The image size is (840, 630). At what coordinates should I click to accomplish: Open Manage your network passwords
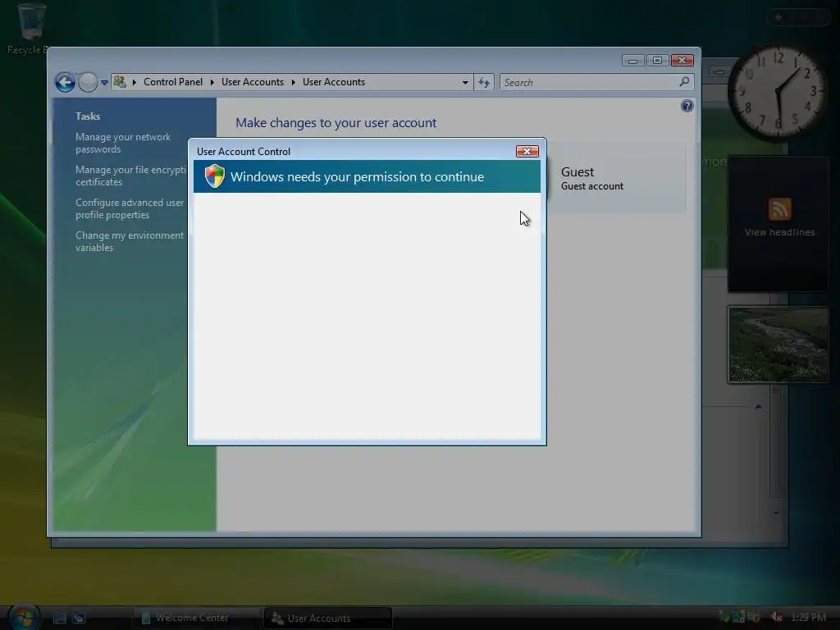[x=123, y=143]
